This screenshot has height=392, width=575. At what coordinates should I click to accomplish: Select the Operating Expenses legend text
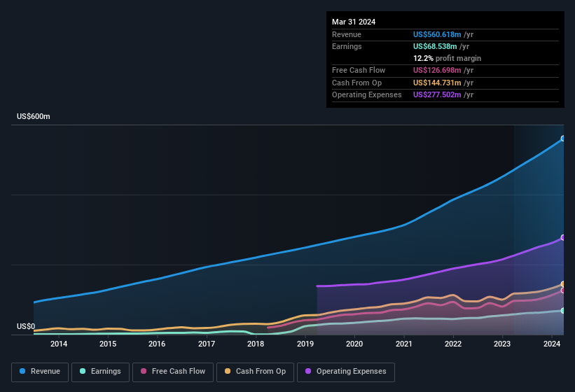[x=351, y=372]
